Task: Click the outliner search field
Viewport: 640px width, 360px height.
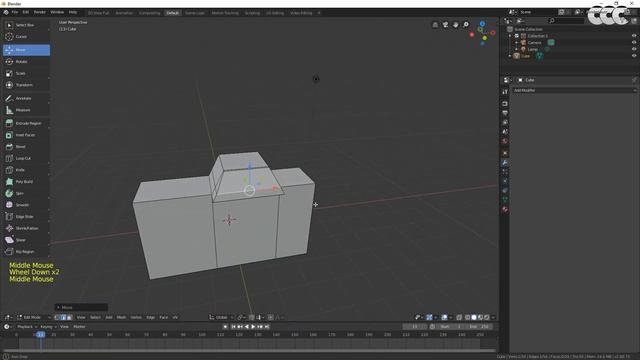Action: pyautogui.click(x=567, y=20)
